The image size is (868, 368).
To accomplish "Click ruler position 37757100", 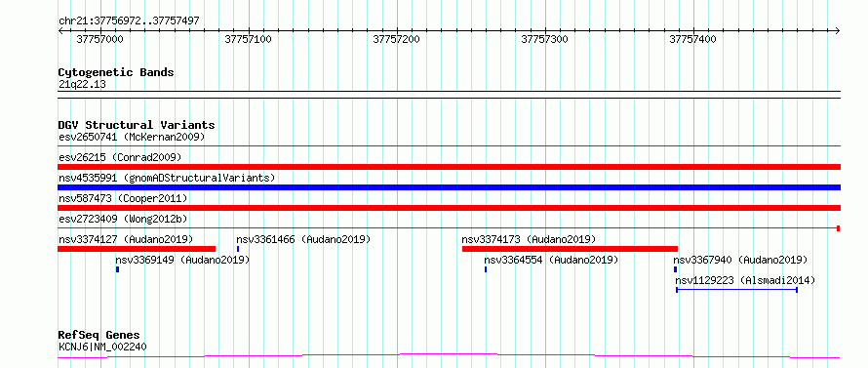I will click(249, 39).
